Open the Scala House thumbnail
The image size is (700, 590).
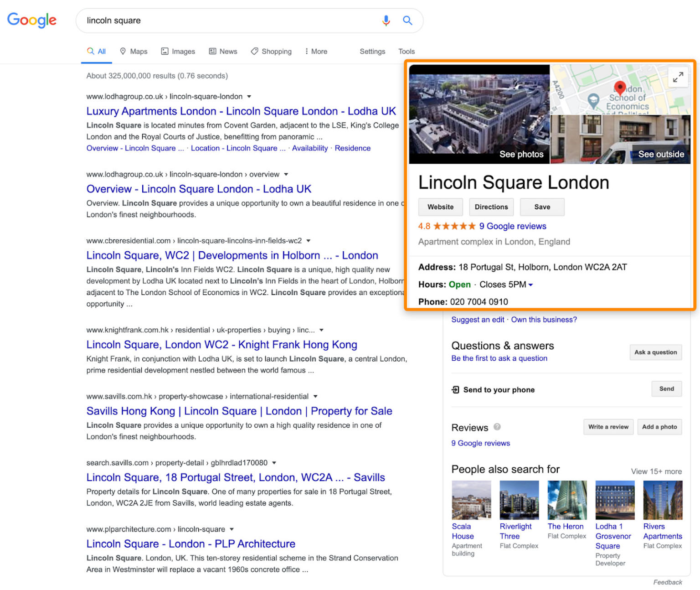click(471, 500)
